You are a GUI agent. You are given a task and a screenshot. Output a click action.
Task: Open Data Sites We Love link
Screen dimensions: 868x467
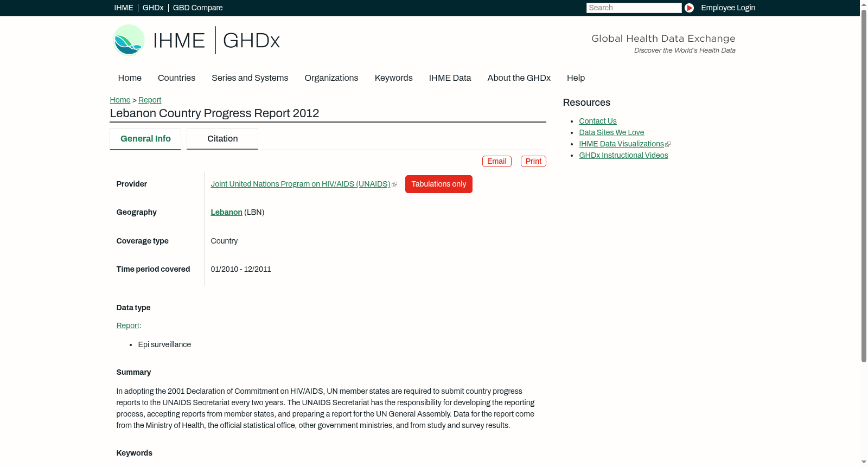(611, 133)
